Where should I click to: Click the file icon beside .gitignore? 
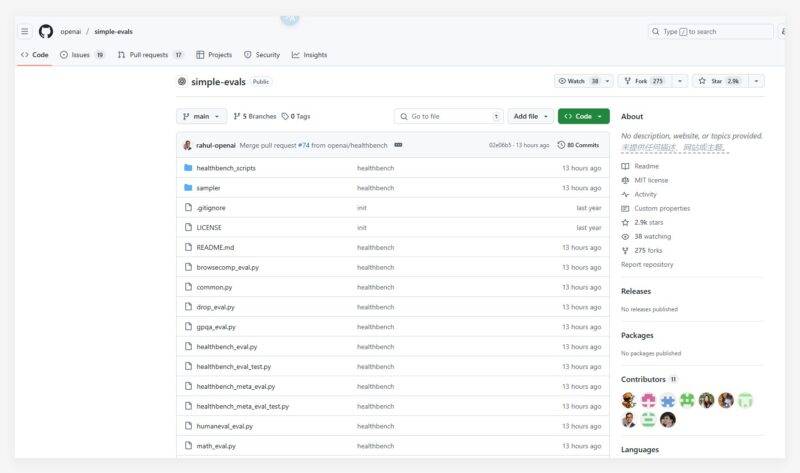(x=188, y=208)
